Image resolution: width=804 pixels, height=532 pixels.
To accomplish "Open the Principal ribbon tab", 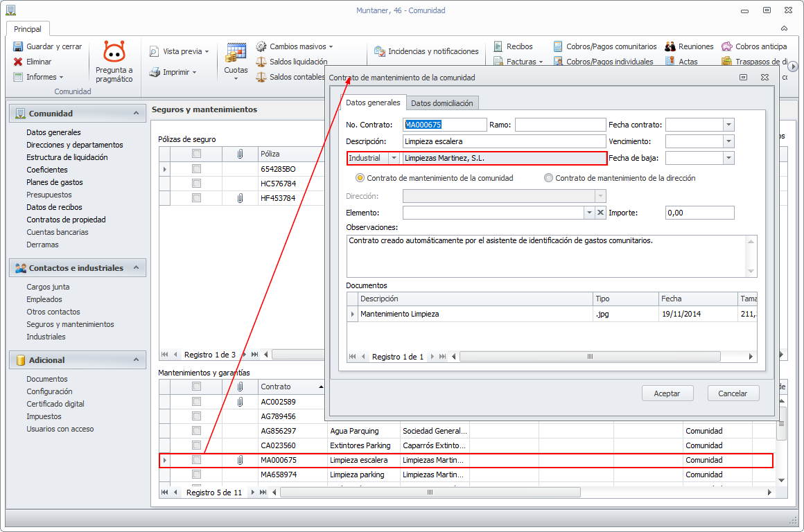I will click(28, 29).
